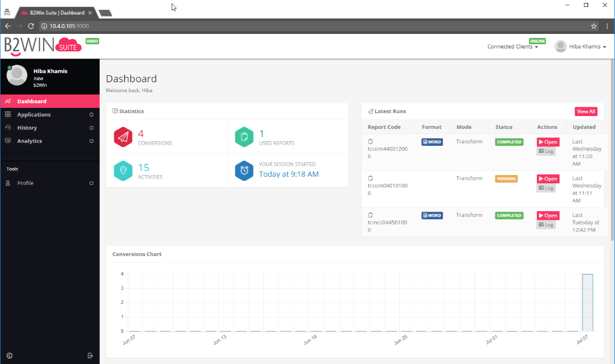Click the Analytics icon in sidebar

8,141
